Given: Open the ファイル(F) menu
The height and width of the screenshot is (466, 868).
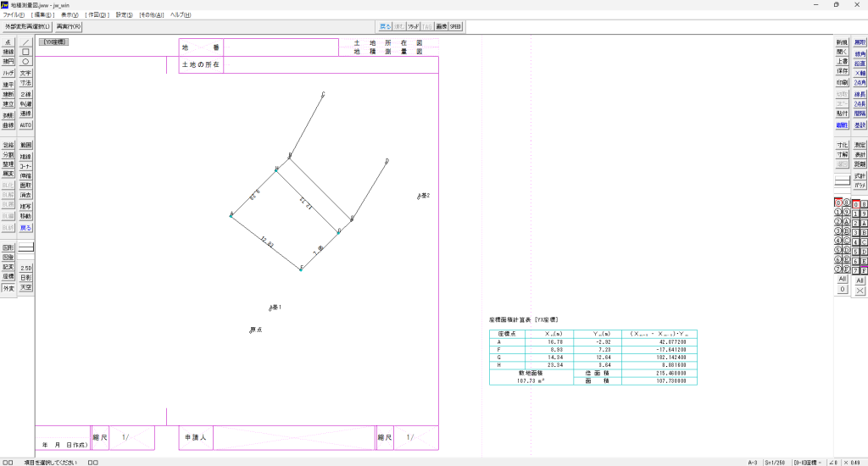Looking at the screenshot, I should pyautogui.click(x=14, y=15).
